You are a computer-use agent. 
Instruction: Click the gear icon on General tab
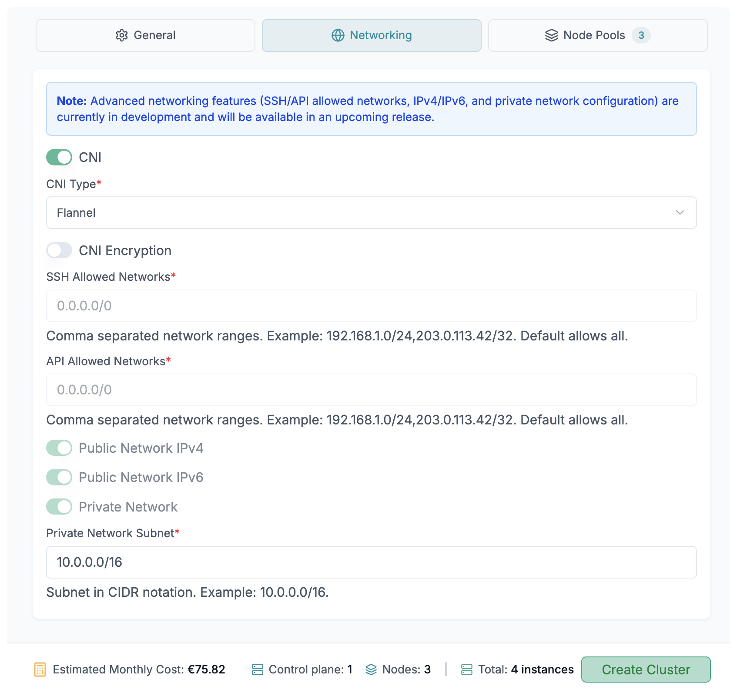[121, 35]
